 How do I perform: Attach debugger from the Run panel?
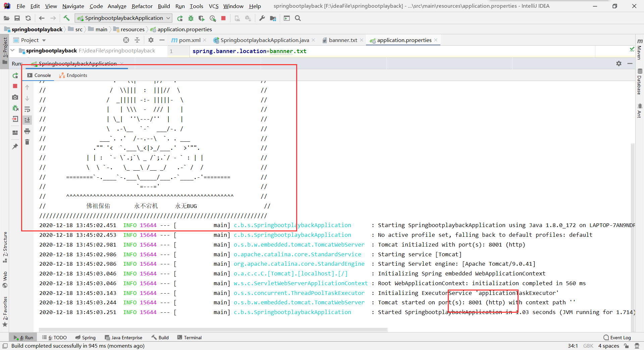[15, 108]
